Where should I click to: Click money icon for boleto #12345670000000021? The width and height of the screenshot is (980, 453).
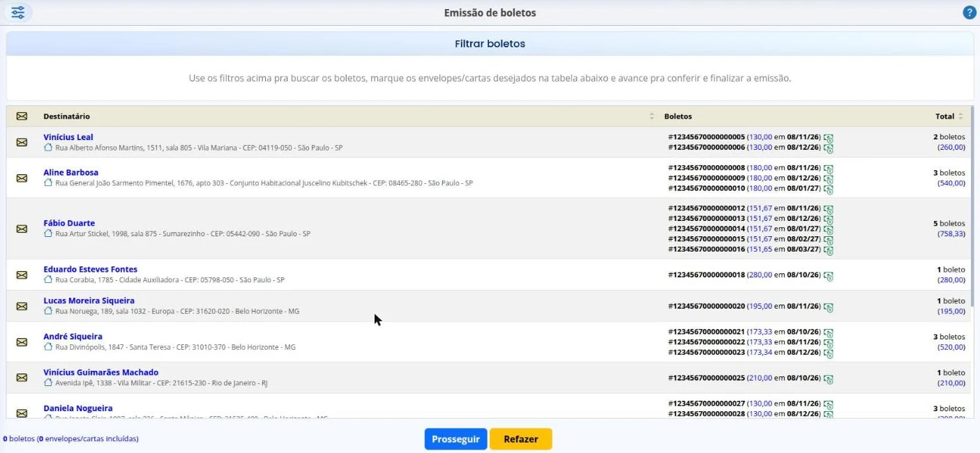(x=829, y=332)
